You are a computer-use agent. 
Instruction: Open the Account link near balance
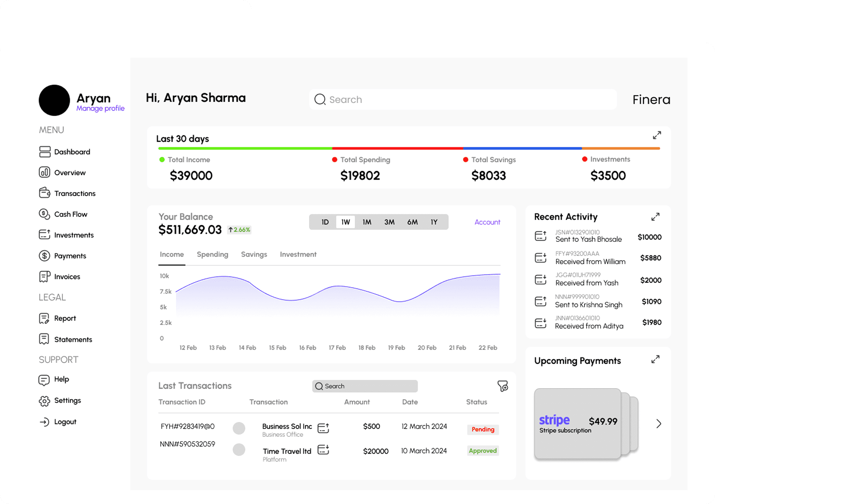487,222
